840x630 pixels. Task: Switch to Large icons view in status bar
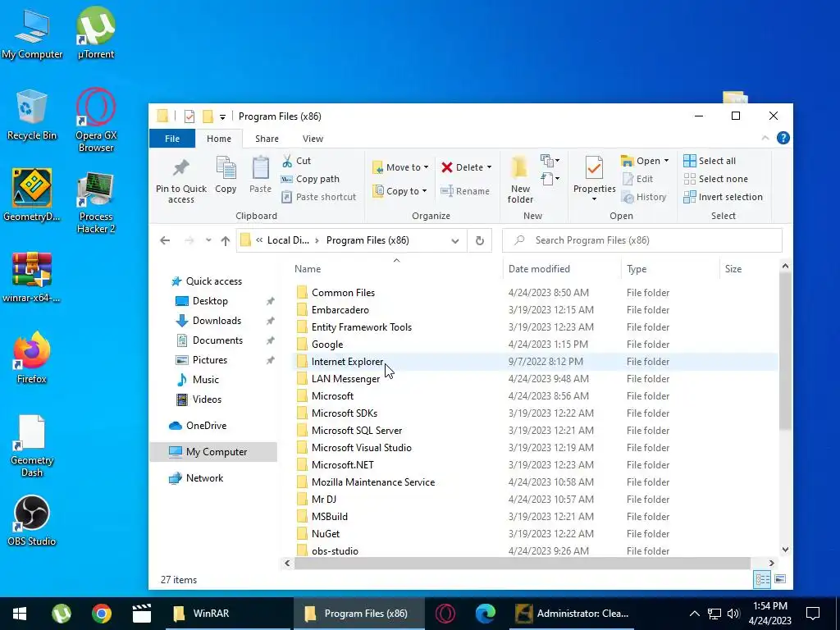[780, 579]
